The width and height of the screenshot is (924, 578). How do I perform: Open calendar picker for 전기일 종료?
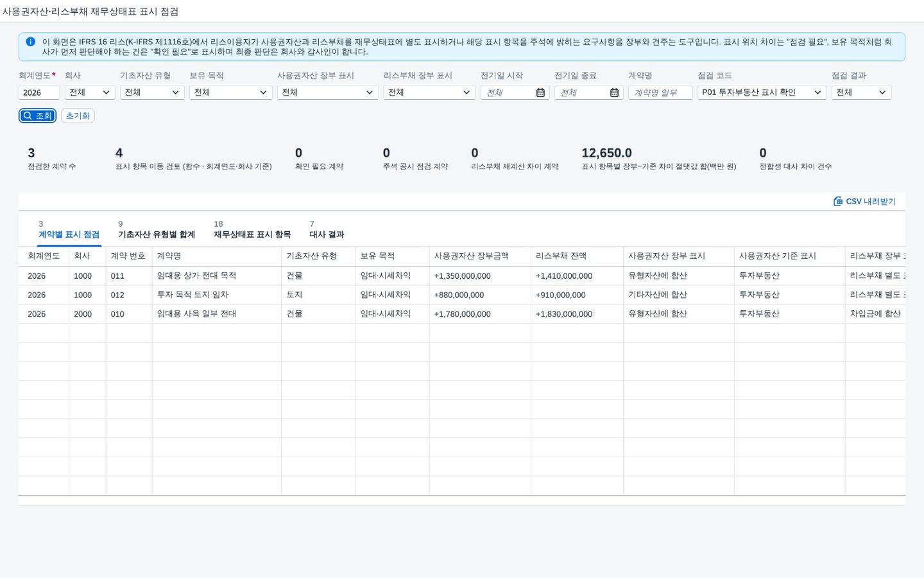click(614, 92)
